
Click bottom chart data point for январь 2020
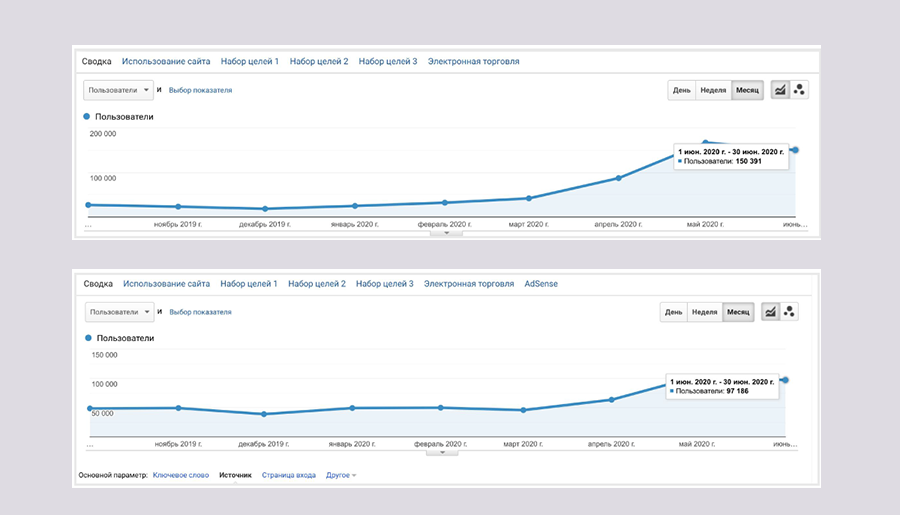352,408
